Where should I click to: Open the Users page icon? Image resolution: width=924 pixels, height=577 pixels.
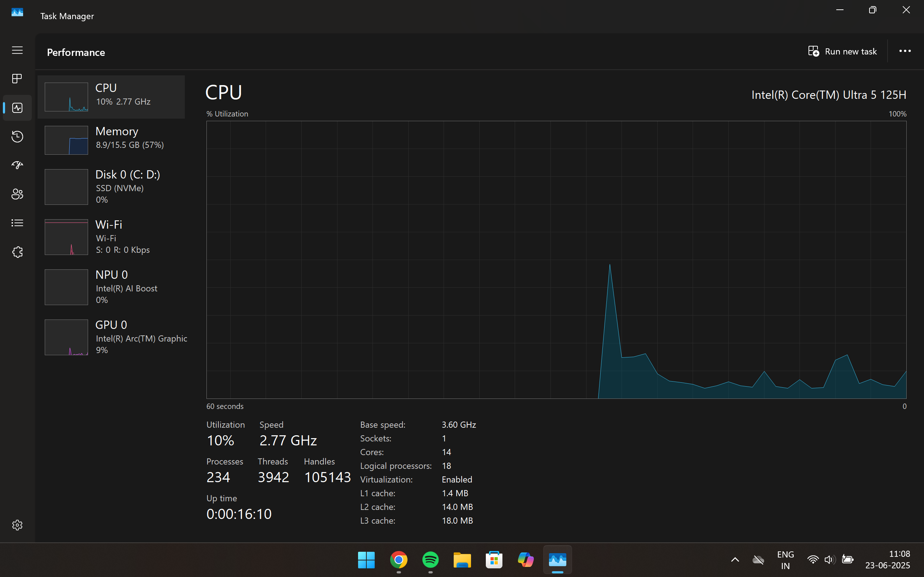pyautogui.click(x=17, y=194)
